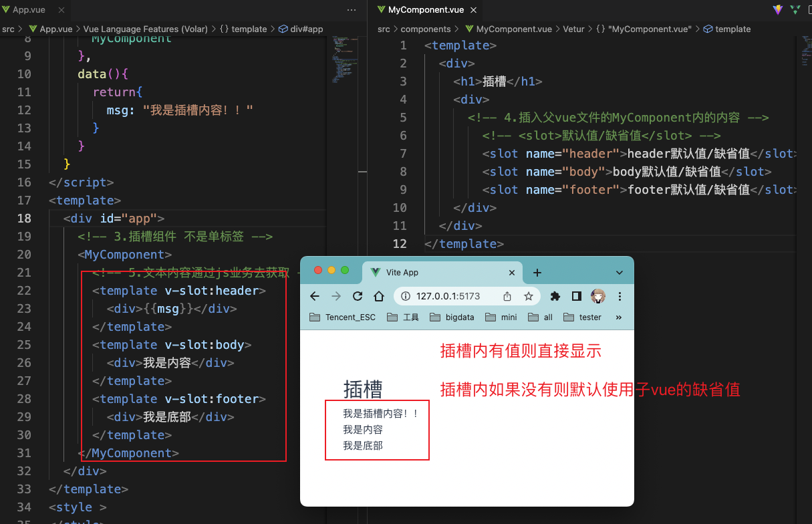This screenshot has height=524, width=812.
Task: Click Vue Language Features (Volar) breadcrumb
Action: (x=146, y=29)
